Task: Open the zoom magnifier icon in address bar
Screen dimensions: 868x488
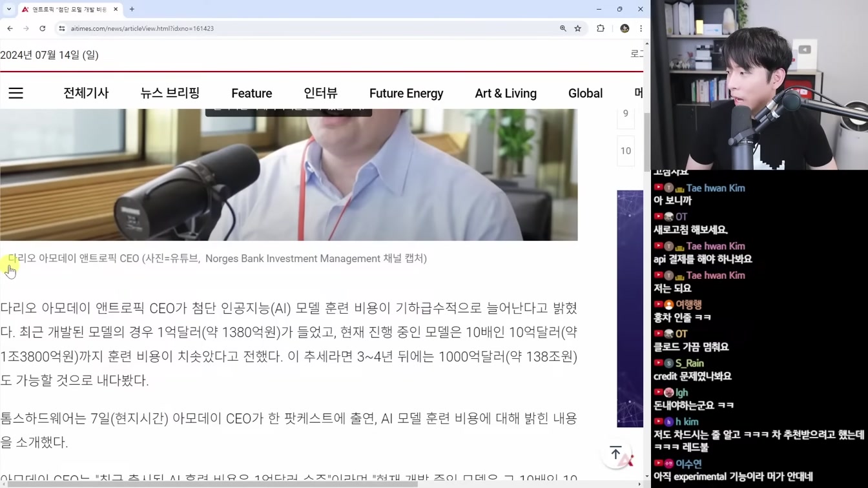Action: tap(563, 28)
